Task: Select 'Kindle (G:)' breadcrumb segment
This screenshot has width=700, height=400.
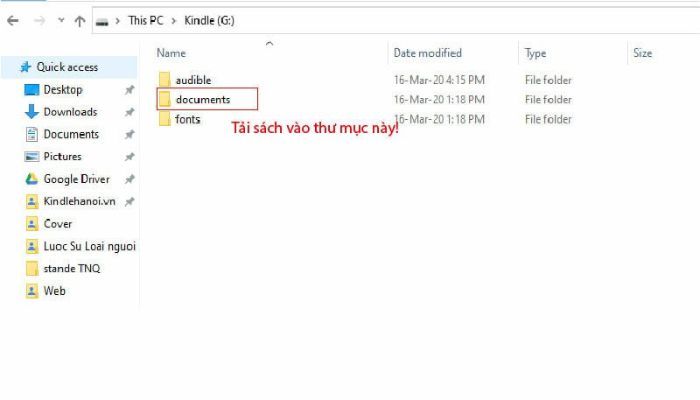Action: click(x=209, y=21)
